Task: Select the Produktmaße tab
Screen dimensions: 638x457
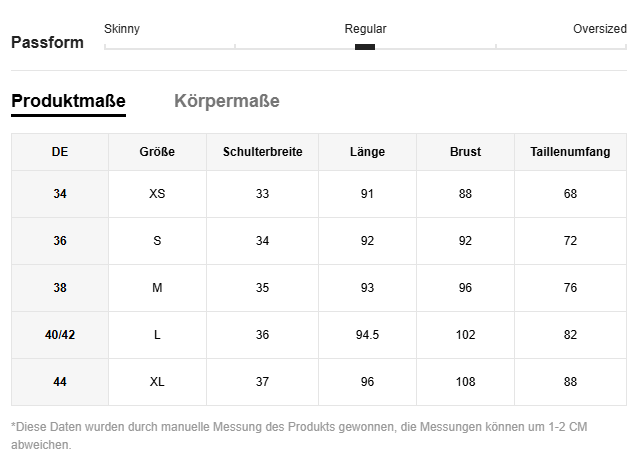Action: [x=68, y=101]
